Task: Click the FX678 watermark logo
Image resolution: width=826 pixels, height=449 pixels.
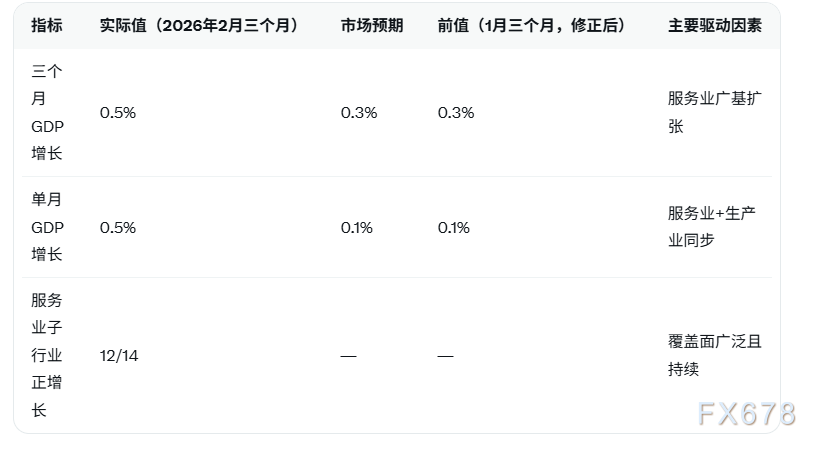Action: click(746, 413)
